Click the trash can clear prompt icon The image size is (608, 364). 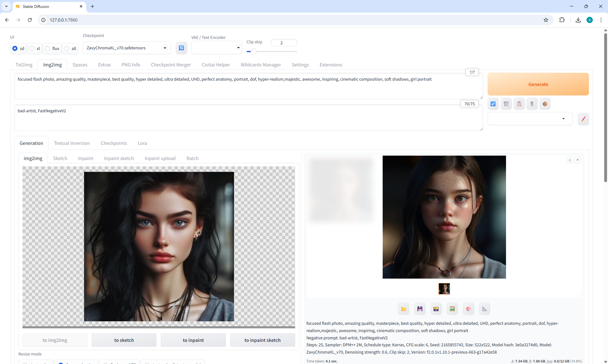506,104
